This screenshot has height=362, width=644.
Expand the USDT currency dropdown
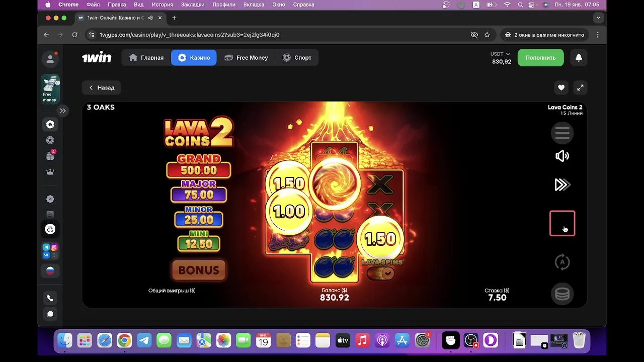tap(501, 54)
